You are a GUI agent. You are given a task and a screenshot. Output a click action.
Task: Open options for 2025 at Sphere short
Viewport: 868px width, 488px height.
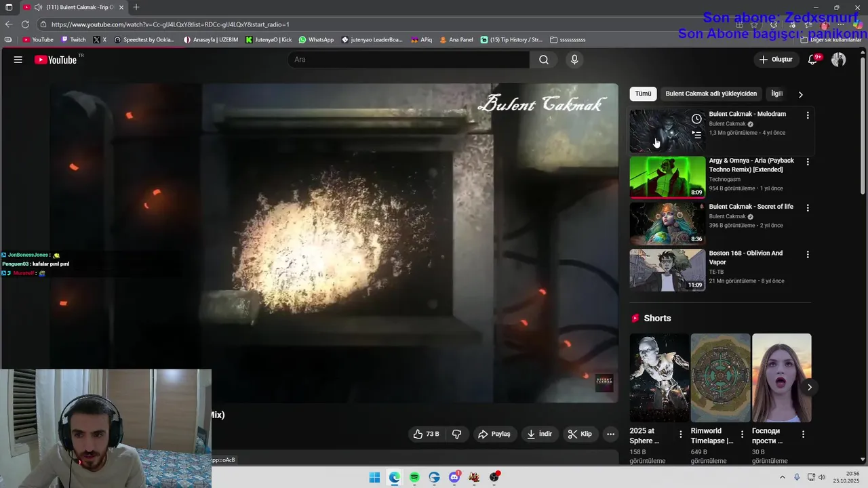coord(681,434)
